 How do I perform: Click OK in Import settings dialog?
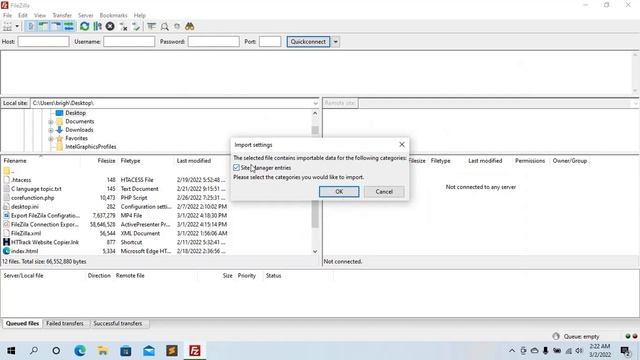339,192
